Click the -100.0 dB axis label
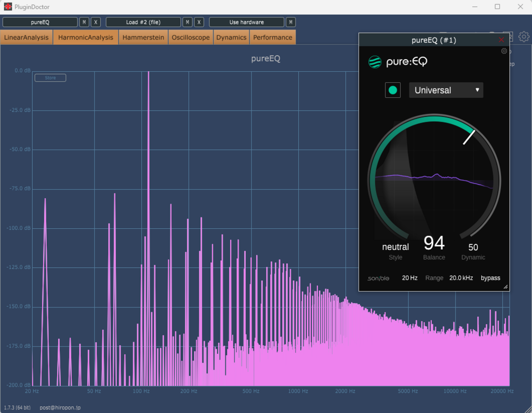This screenshot has height=413, width=532. pyautogui.click(x=19, y=228)
